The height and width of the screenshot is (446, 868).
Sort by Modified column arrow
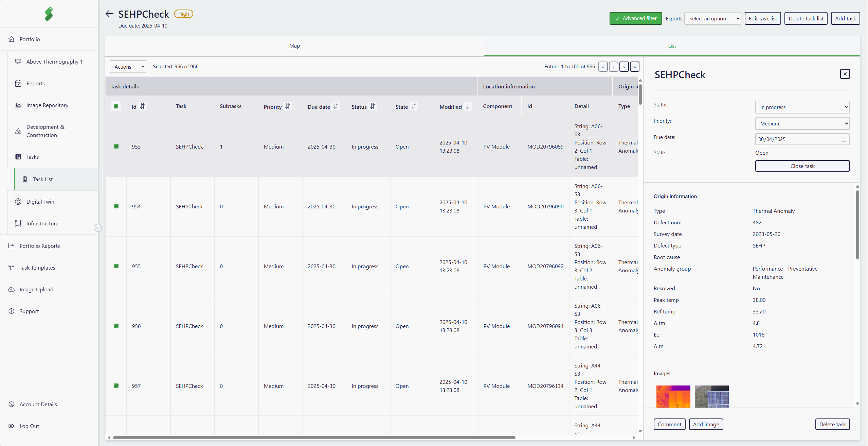pos(468,106)
